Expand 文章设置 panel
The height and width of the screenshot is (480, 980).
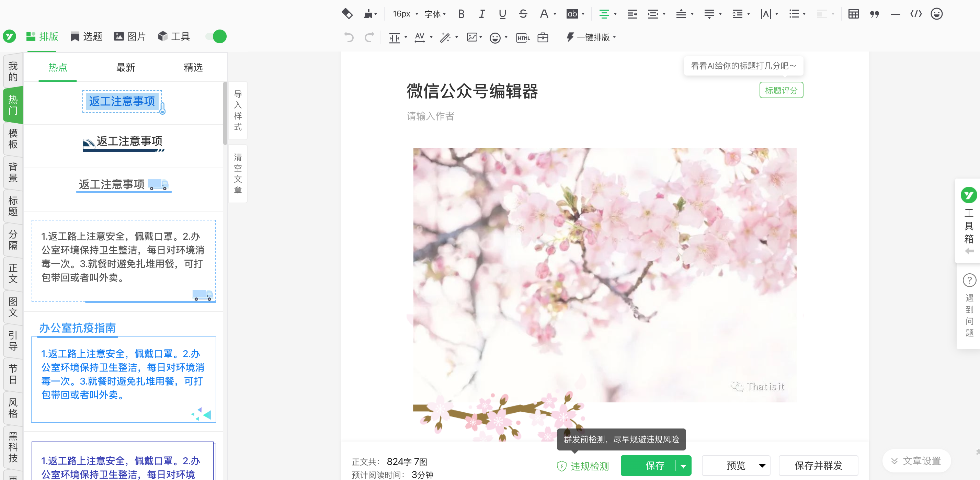pyautogui.click(x=916, y=461)
